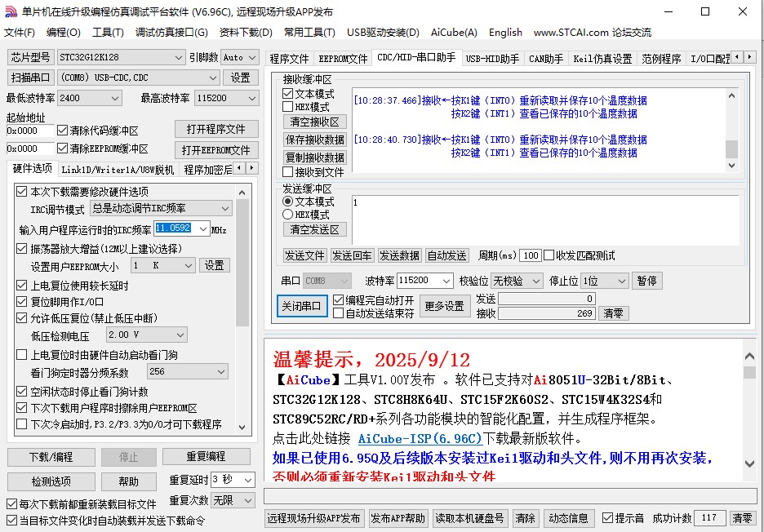This screenshot has width=764, height=532.
Task: Switch to the USB-HID助手 tab
Action: [492, 59]
